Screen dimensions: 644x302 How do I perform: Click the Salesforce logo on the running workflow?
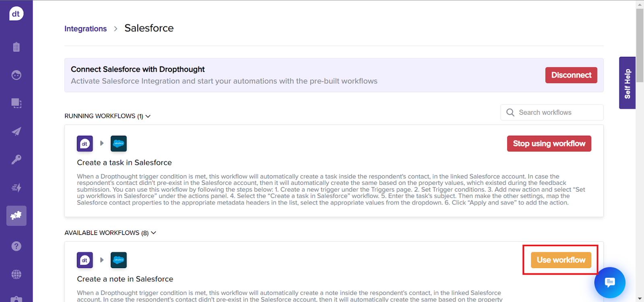(118, 143)
